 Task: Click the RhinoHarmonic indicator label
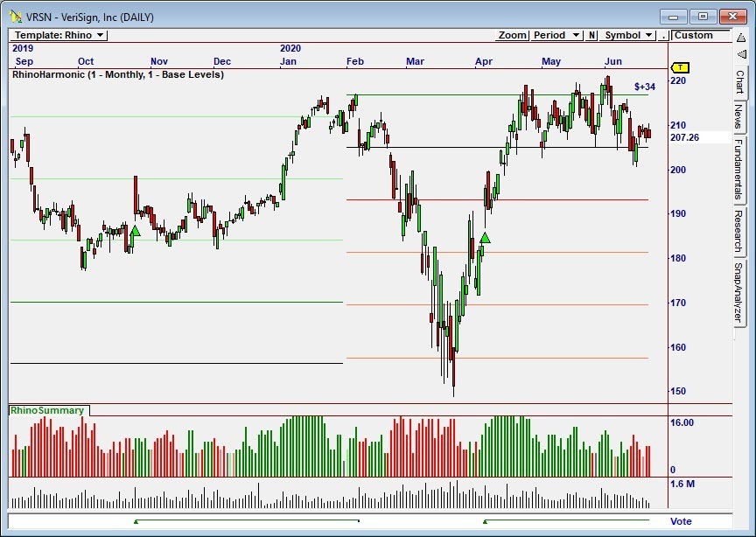coord(118,74)
